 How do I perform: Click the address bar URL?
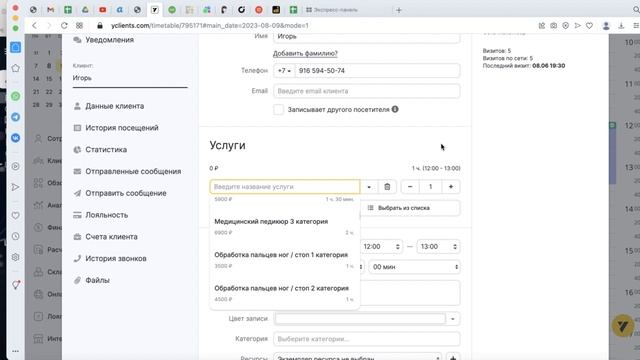(x=209, y=25)
